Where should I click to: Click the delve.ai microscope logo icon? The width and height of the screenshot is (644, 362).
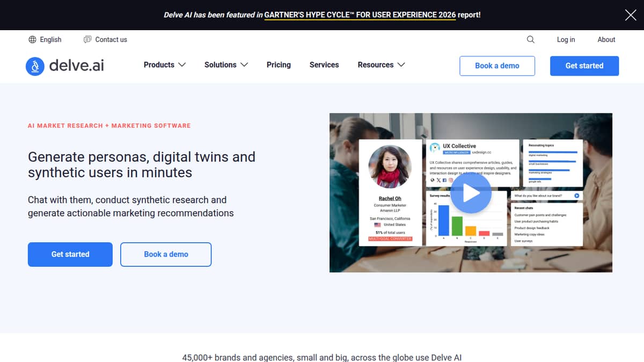point(35,66)
